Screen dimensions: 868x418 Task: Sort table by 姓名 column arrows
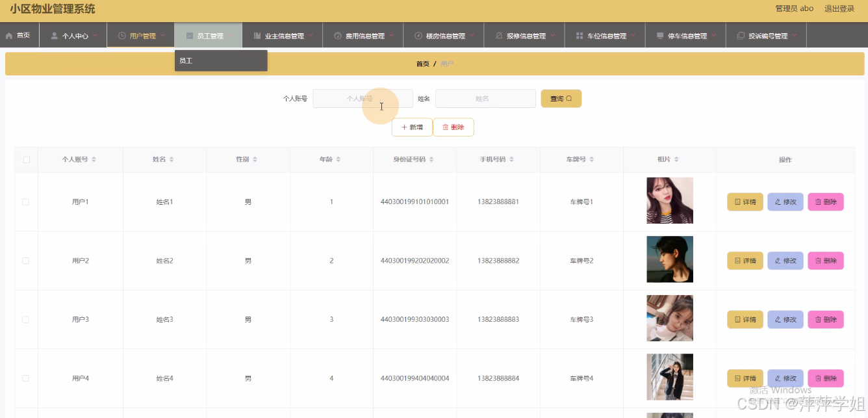click(172, 160)
